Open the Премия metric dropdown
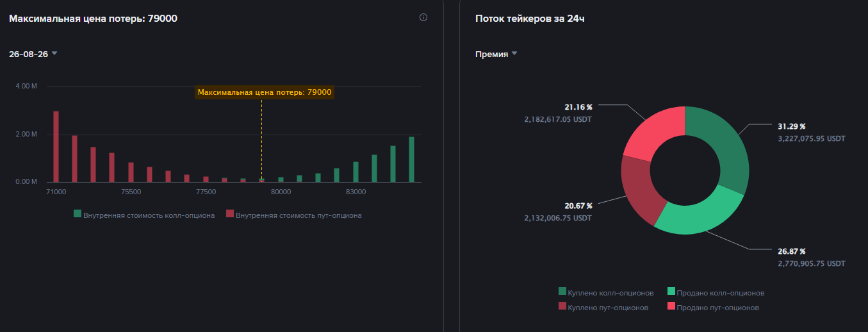 (x=496, y=54)
